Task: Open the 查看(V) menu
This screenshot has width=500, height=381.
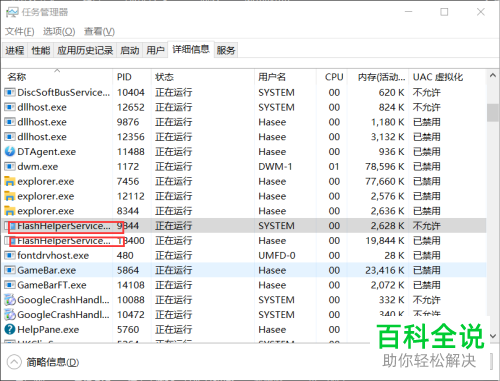Action: pyautogui.click(x=99, y=32)
